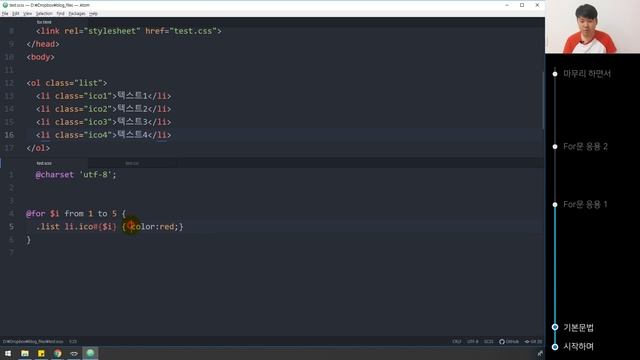
Task: Open the taskbar app right of Chrome
Action: 74,353
